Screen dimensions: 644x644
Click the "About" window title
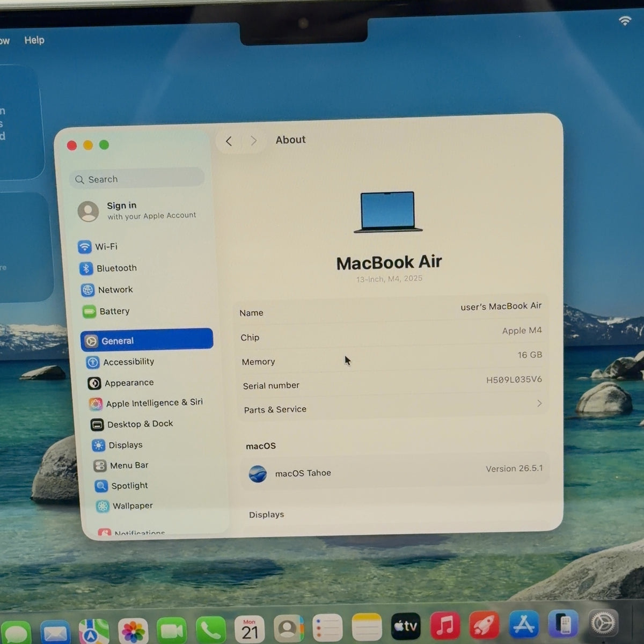[x=290, y=140]
